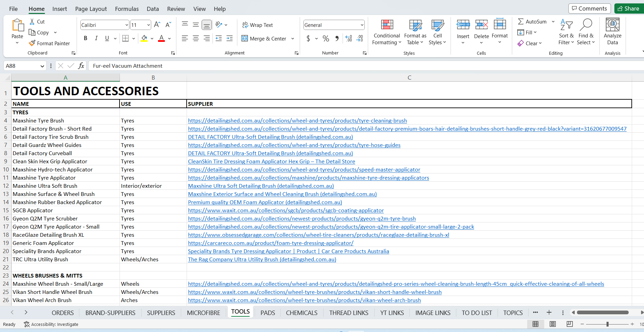Toggle Bottom Align in the ribbon
Screen dimensions: 644x332
tap(207, 25)
